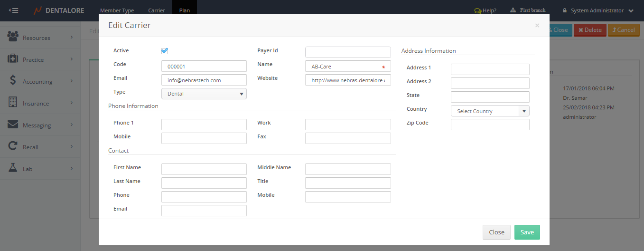Click into the Payer Id field

[348, 52]
